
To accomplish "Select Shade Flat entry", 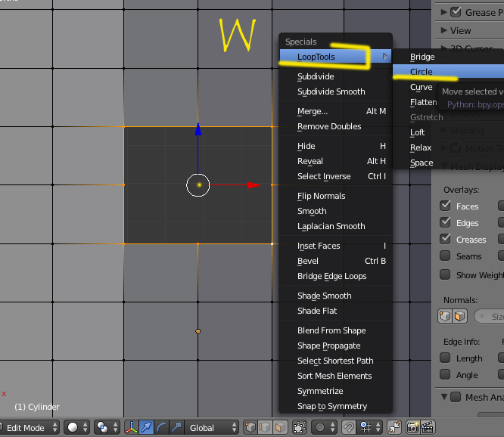I will (x=335, y=311).
